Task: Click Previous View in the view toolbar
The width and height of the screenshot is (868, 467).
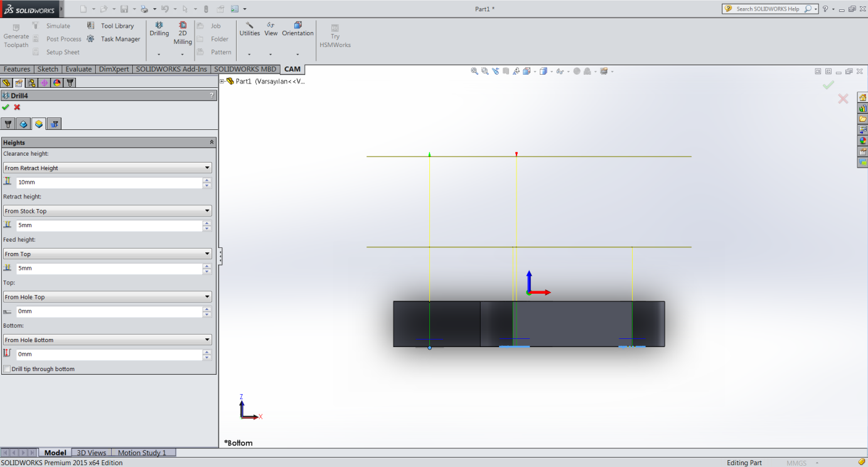Action: point(496,72)
